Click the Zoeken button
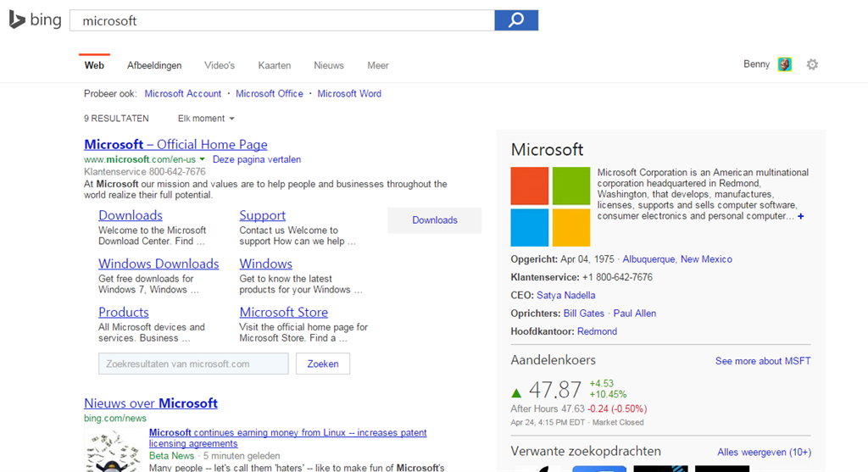The width and height of the screenshot is (868, 472). coord(323,364)
